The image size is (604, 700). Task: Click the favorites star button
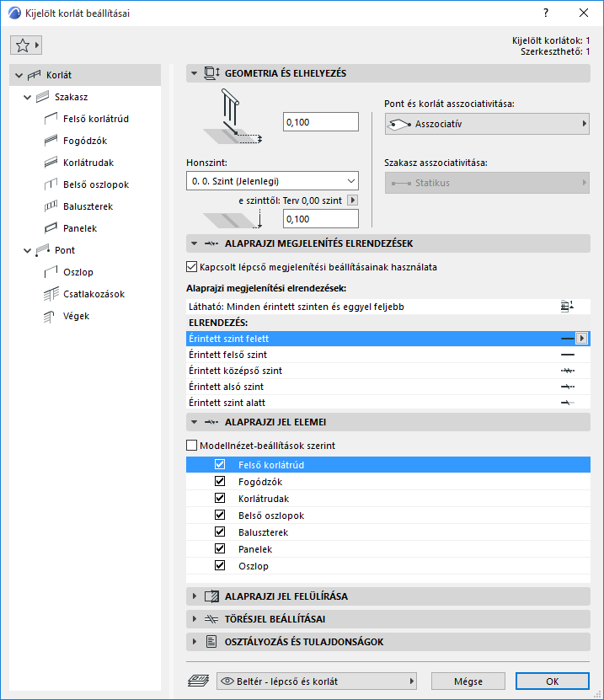click(25, 45)
